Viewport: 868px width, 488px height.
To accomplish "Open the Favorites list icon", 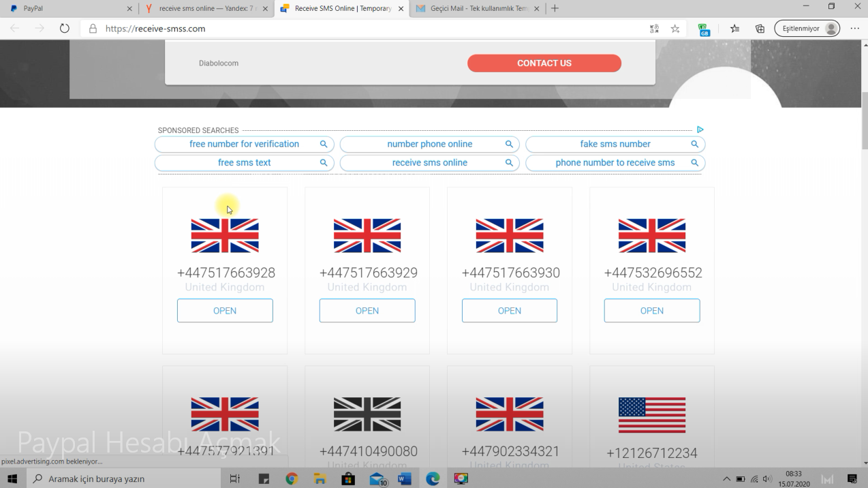I will coord(734,29).
